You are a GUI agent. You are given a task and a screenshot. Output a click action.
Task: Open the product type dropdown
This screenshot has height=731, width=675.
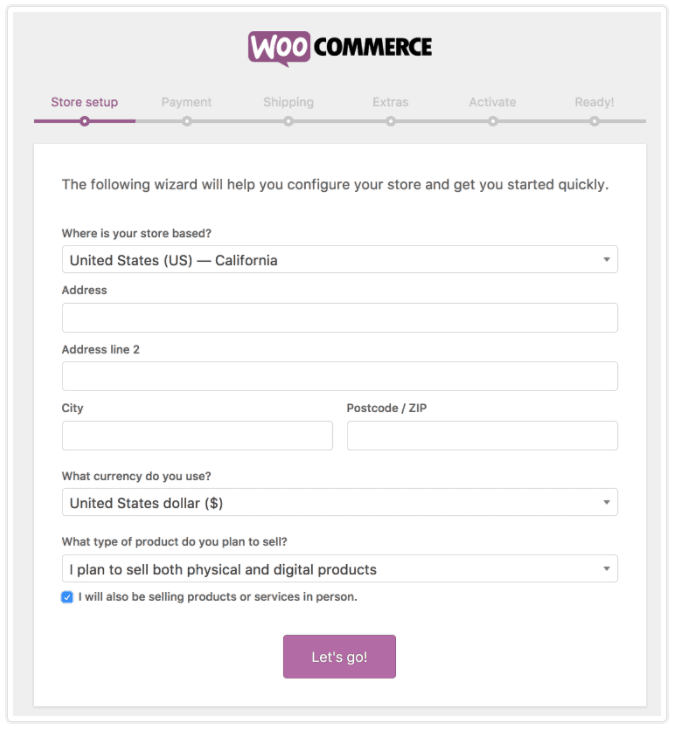click(339, 569)
